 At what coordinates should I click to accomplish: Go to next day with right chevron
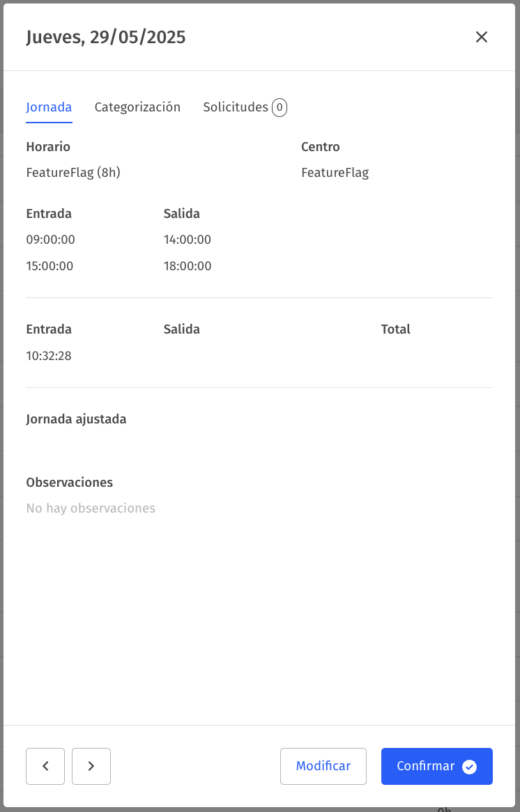(x=91, y=766)
